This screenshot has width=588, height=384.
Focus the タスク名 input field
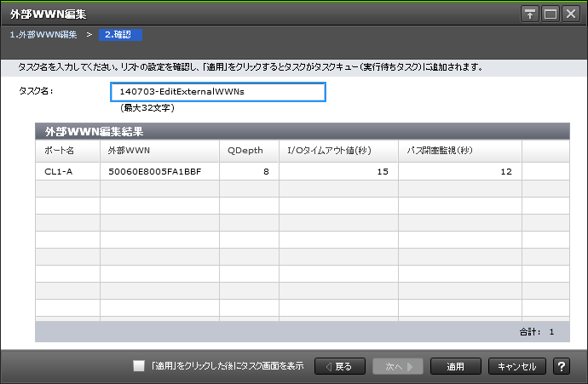tap(218, 92)
